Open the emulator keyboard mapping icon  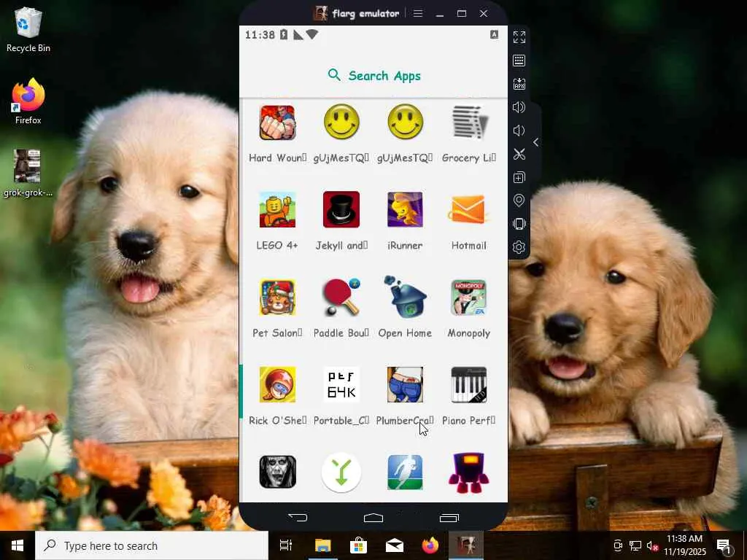tap(519, 61)
